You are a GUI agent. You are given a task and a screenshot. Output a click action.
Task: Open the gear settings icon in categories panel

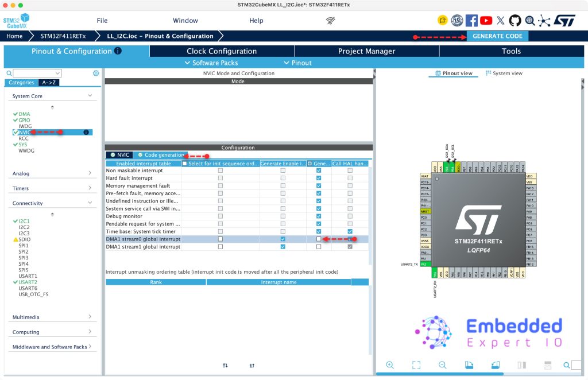(96, 73)
